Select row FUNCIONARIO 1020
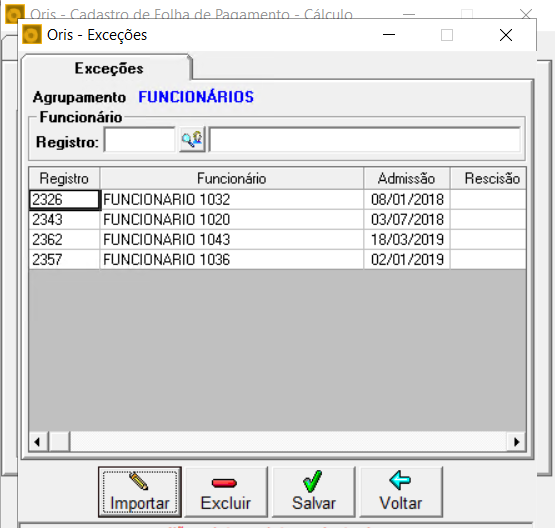Image resolution: width=555 pixels, height=528 pixels. 232,220
